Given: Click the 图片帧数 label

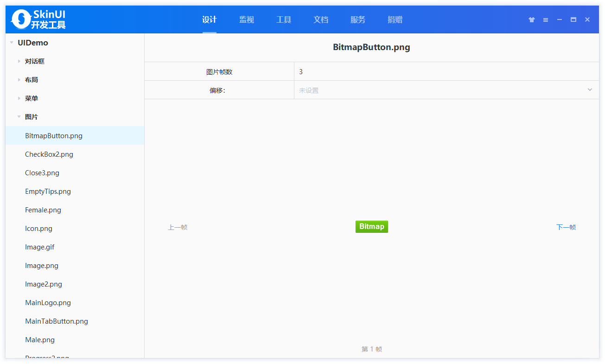Looking at the screenshot, I should click(219, 72).
